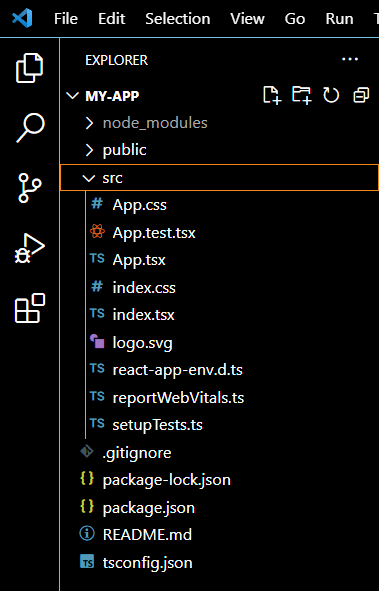The height and width of the screenshot is (591, 379).
Task: Open the Extensions view icon
Action: (x=29, y=308)
